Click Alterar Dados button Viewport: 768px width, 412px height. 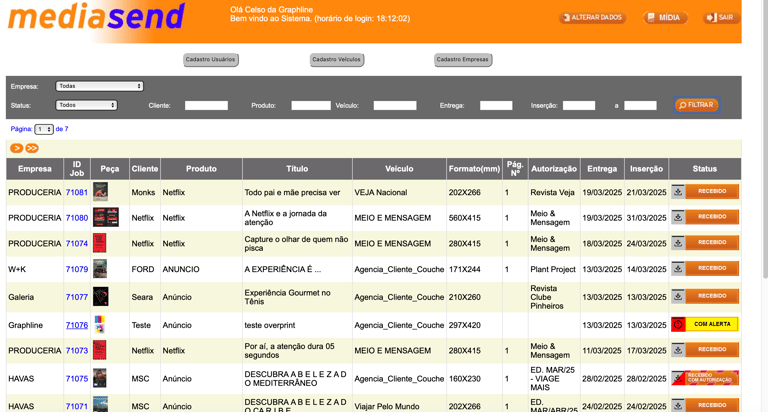tap(593, 18)
